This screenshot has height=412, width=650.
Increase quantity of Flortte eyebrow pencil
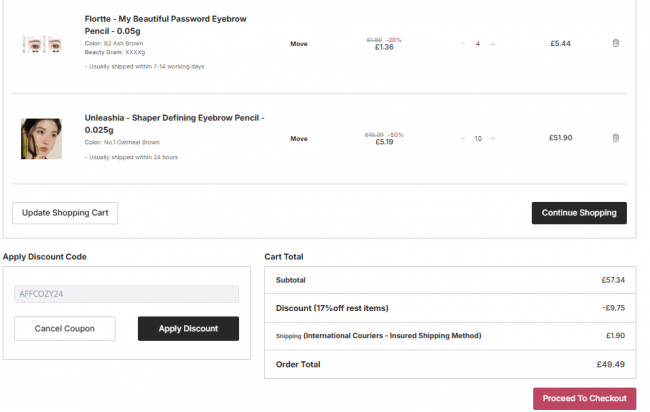[492, 44]
